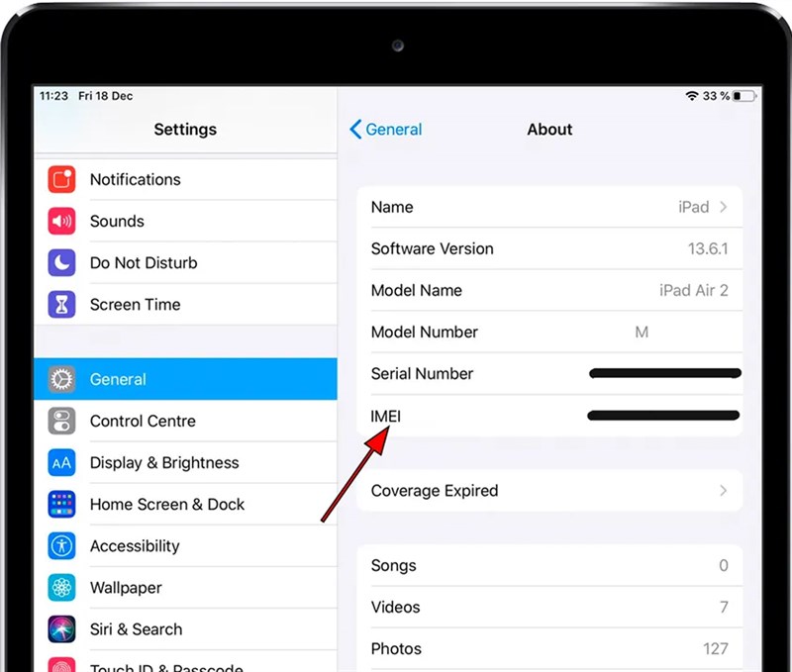792x672 pixels.
Task: Tap the Sounds speaker icon
Action: pyautogui.click(x=61, y=221)
